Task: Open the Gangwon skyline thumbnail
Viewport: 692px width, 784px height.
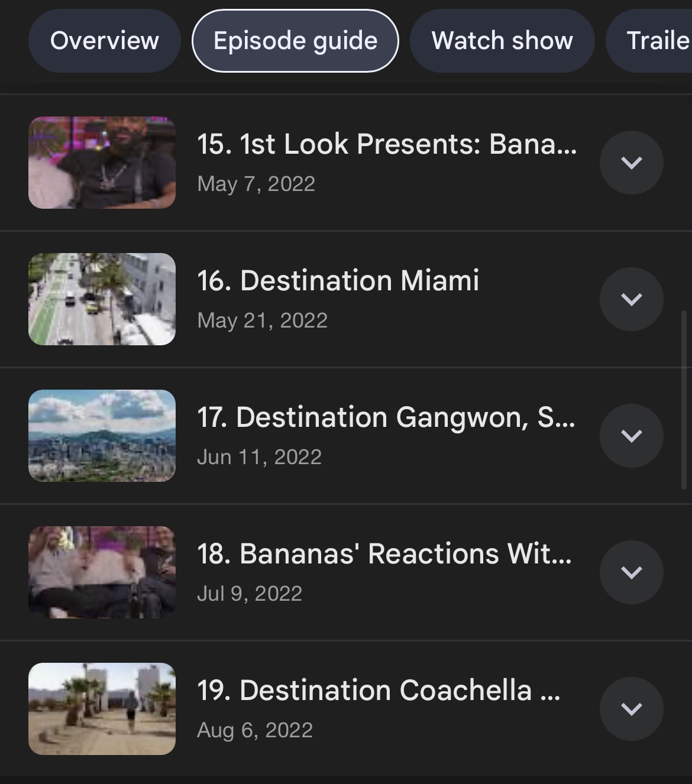Action: pyautogui.click(x=102, y=436)
